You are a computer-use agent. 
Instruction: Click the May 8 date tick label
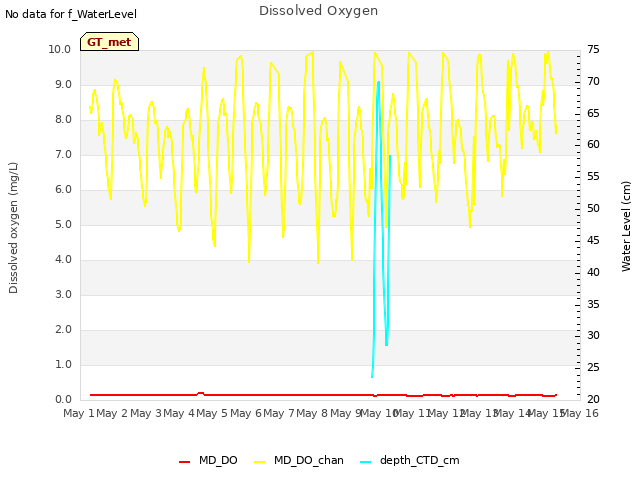[312, 413]
